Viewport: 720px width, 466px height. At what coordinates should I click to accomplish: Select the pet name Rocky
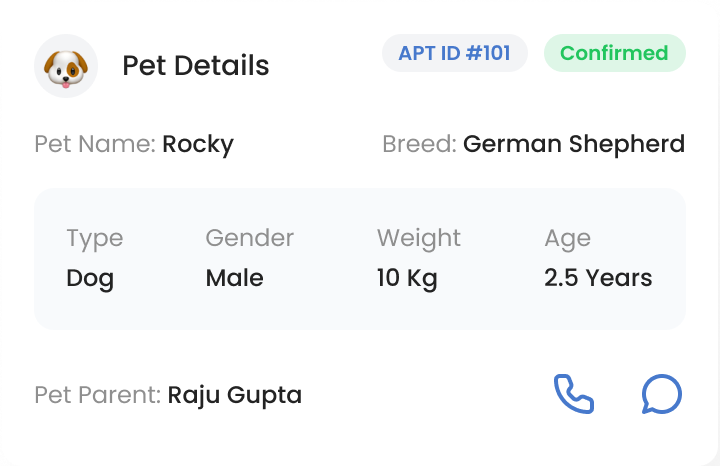(x=198, y=145)
